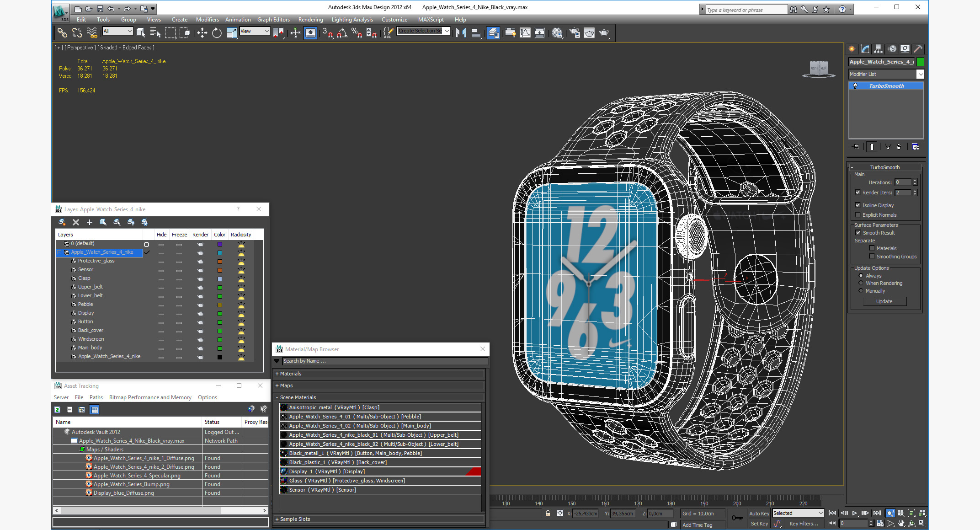Open the MAXScript menu

click(x=431, y=20)
